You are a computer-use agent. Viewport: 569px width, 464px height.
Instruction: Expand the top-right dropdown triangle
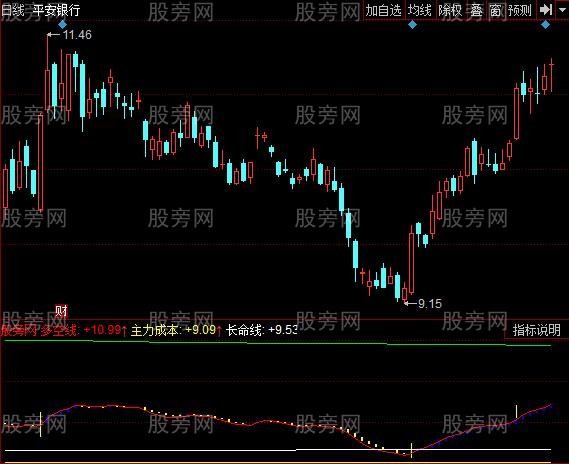point(562,10)
